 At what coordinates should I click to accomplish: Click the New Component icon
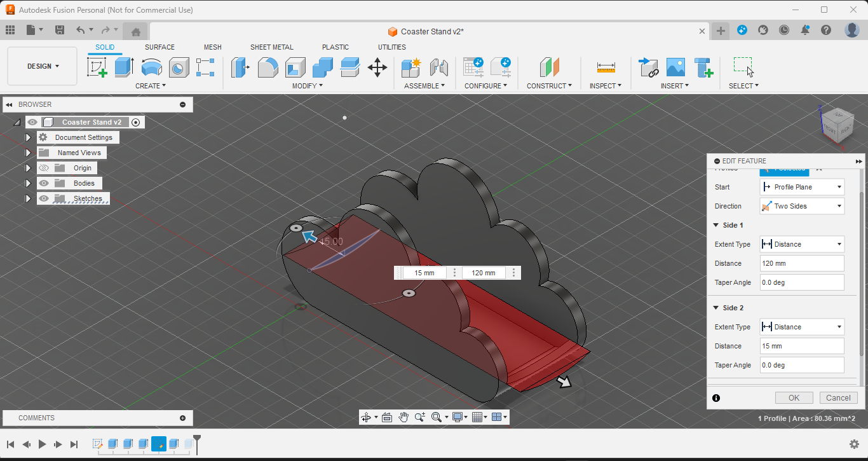411,67
